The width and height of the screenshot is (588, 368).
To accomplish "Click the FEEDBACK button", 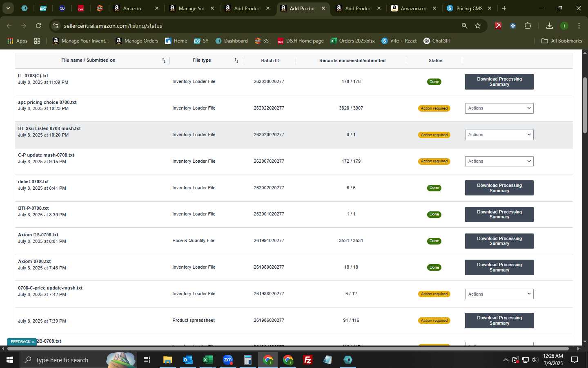I will coord(20,342).
